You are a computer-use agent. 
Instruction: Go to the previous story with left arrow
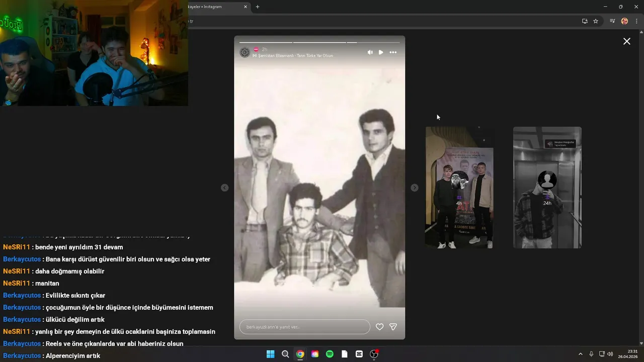pyautogui.click(x=225, y=188)
